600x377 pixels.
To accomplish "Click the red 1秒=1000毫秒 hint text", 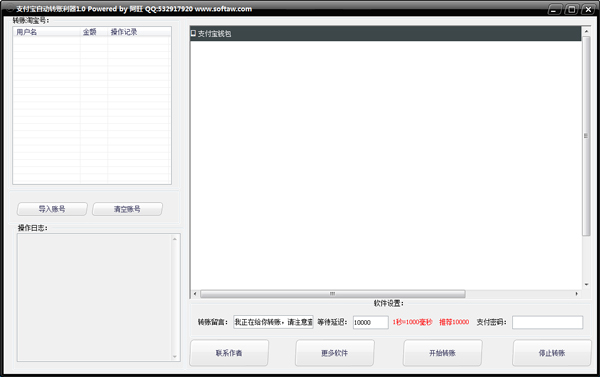I will [412, 322].
